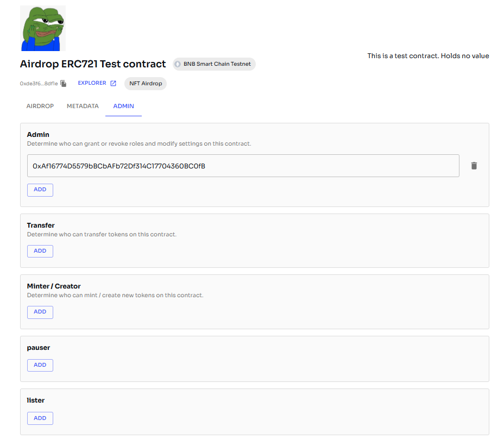Click the BNB logo icon in the chain badge
Image resolution: width=504 pixels, height=439 pixels.
[x=178, y=64]
